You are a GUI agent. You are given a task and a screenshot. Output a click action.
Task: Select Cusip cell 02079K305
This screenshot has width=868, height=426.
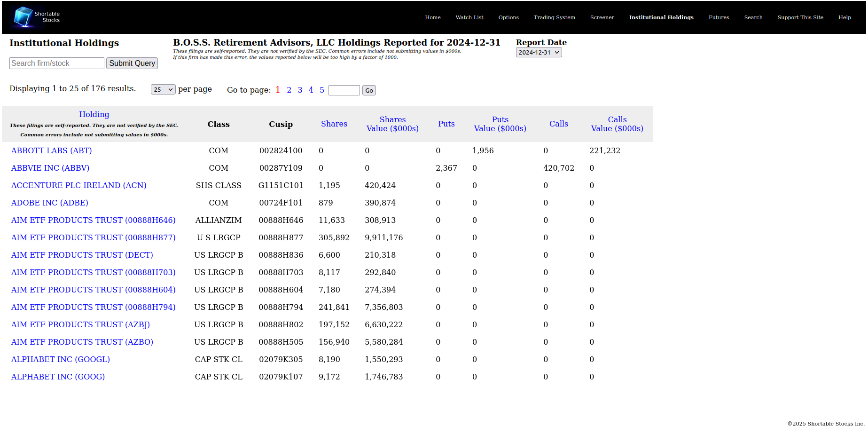(x=281, y=359)
